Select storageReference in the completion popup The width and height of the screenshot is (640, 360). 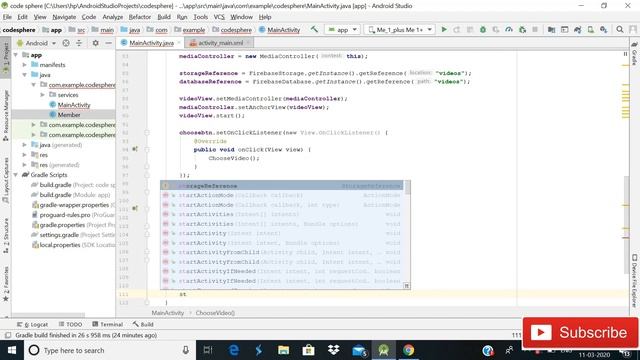tap(282, 186)
